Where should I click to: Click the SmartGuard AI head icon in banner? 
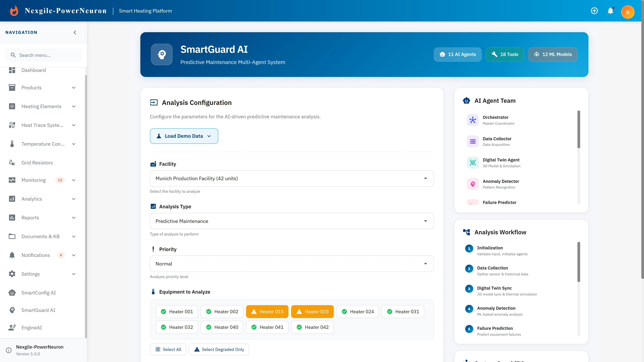(162, 54)
